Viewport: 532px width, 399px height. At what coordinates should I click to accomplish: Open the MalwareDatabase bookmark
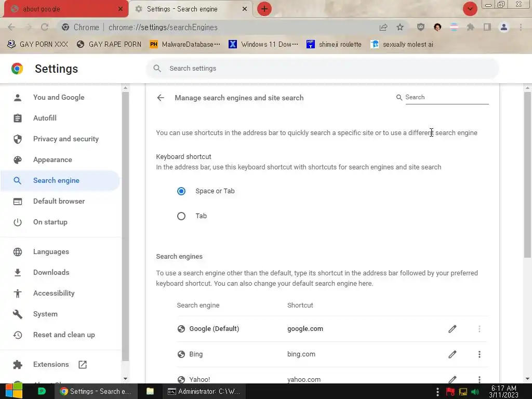click(x=185, y=44)
